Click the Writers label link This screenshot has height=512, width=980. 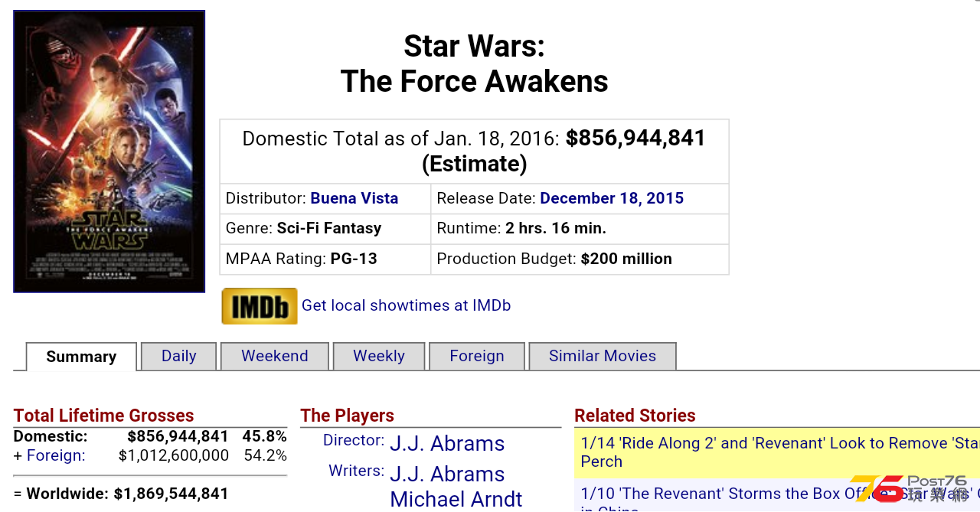tap(357, 471)
